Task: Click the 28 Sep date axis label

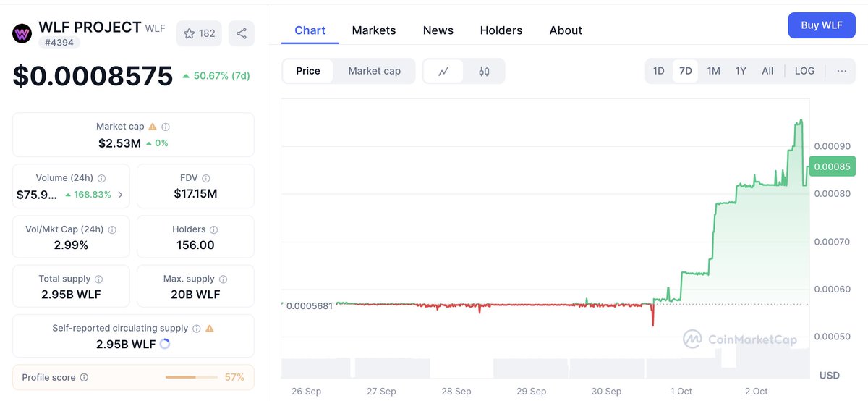Action: point(456,391)
